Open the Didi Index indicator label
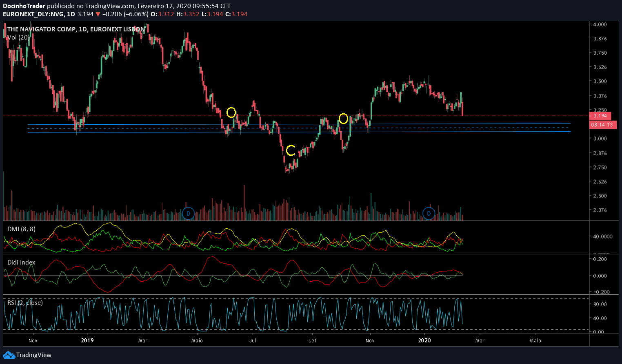622x364 pixels. (x=21, y=263)
